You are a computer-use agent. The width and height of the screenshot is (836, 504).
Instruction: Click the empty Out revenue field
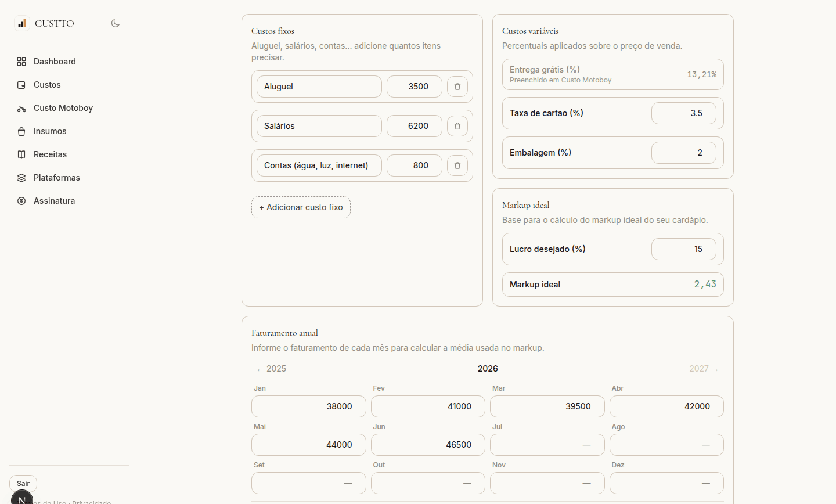pyautogui.click(x=428, y=483)
